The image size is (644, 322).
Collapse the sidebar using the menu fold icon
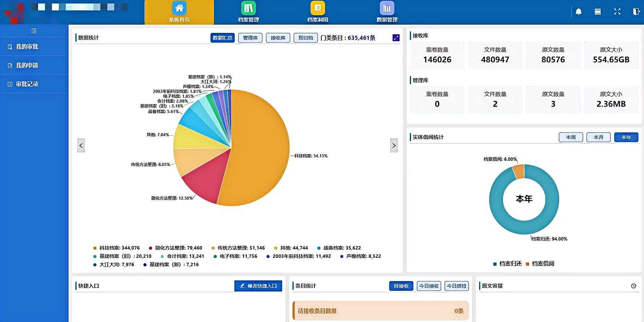tap(34, 31)
